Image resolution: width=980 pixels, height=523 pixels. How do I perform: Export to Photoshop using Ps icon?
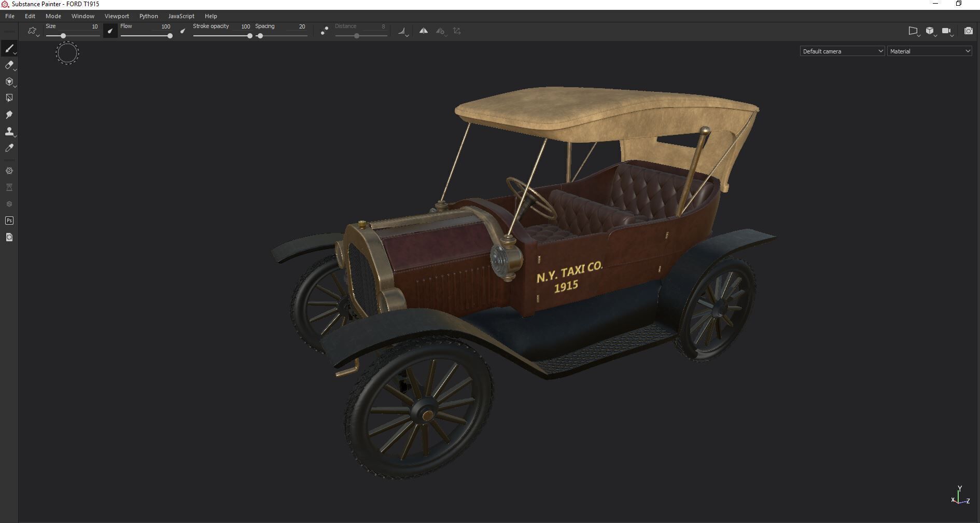pos(9,221)
